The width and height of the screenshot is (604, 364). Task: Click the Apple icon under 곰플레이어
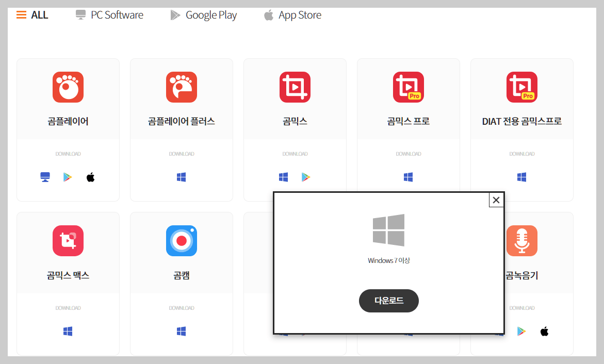click(91, 177)
